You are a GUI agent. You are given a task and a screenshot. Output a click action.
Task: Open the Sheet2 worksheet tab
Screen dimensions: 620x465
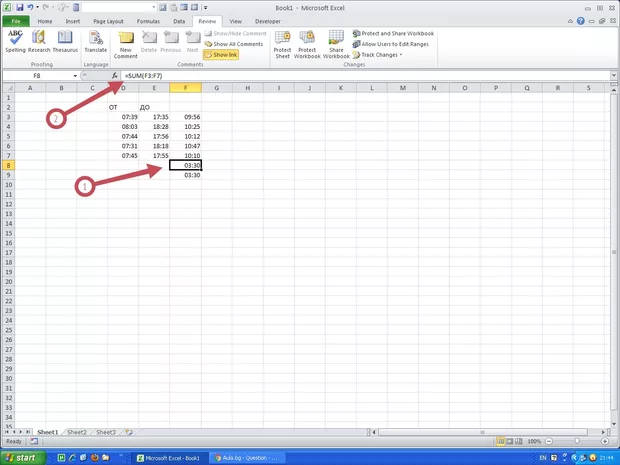(x=77, y=432)
